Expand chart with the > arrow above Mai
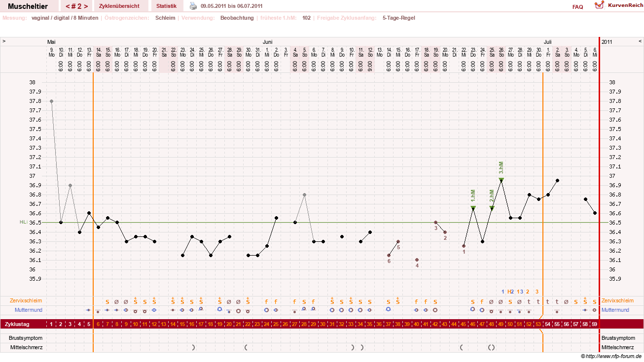Screen dimensions: 644x362 [x=4, y=41]
